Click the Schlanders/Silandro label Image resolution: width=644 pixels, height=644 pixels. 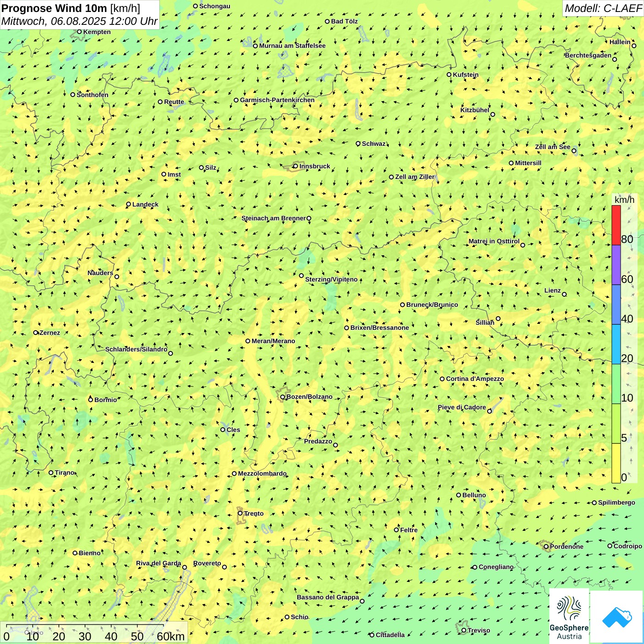coord(136,349)
